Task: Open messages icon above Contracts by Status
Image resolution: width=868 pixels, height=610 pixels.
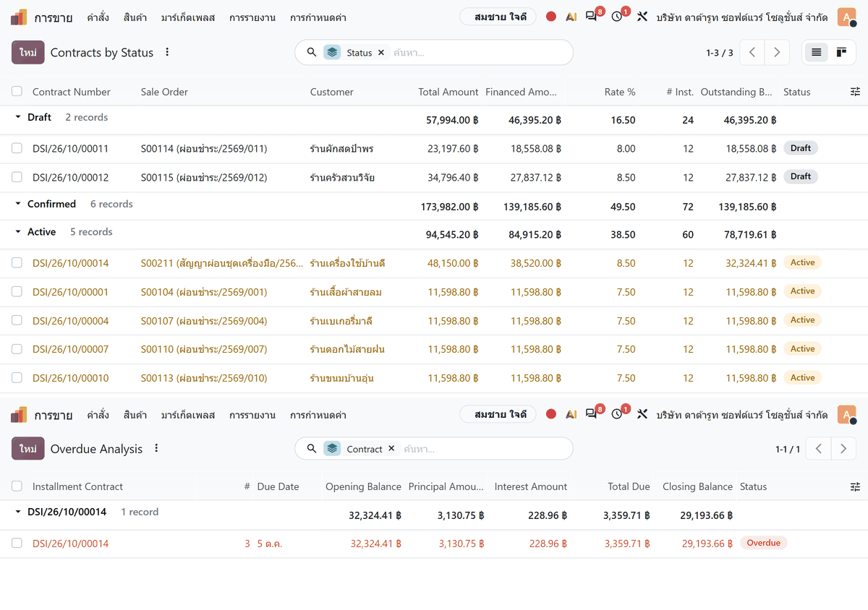Action: click(593, 17)
